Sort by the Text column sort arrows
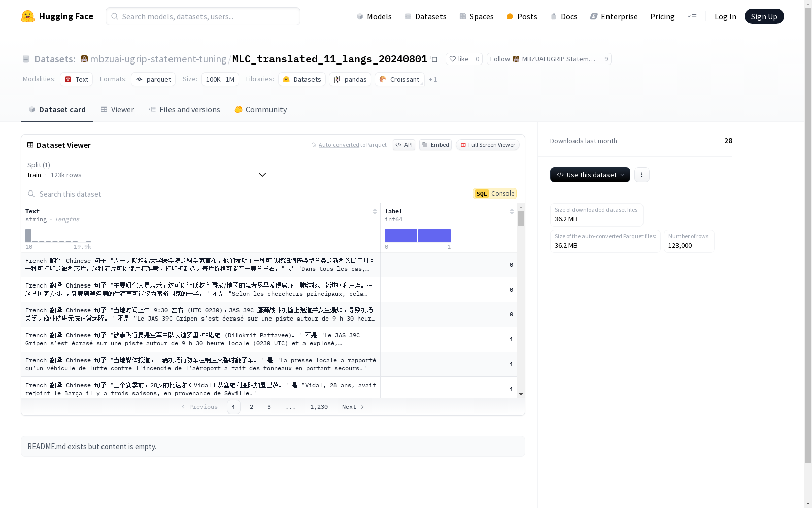Screen dimensions: 812x508 point(375,211)
